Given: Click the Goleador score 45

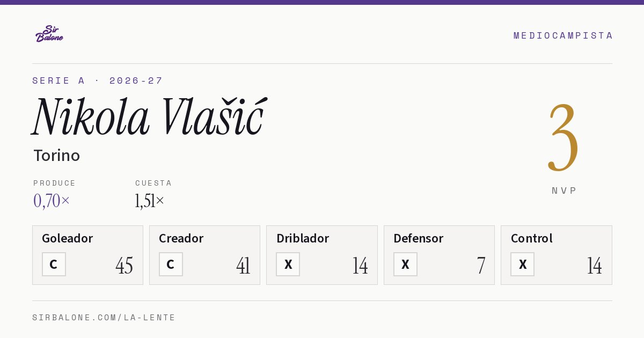Looking at the screenshot, I should click(x=124, y=266).
